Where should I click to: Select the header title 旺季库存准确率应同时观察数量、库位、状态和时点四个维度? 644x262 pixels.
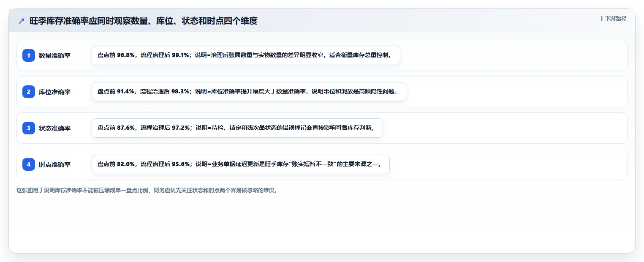click(144, 21)
